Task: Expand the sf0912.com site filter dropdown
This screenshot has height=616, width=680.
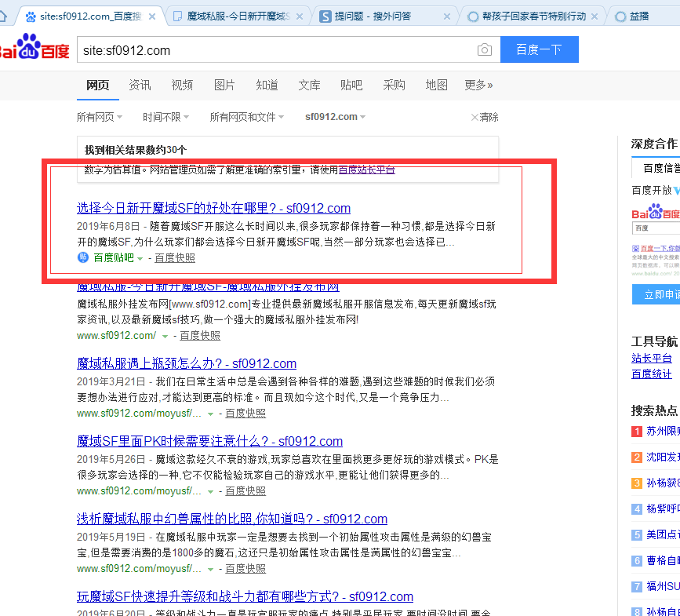Action: [x=335, y=117]
